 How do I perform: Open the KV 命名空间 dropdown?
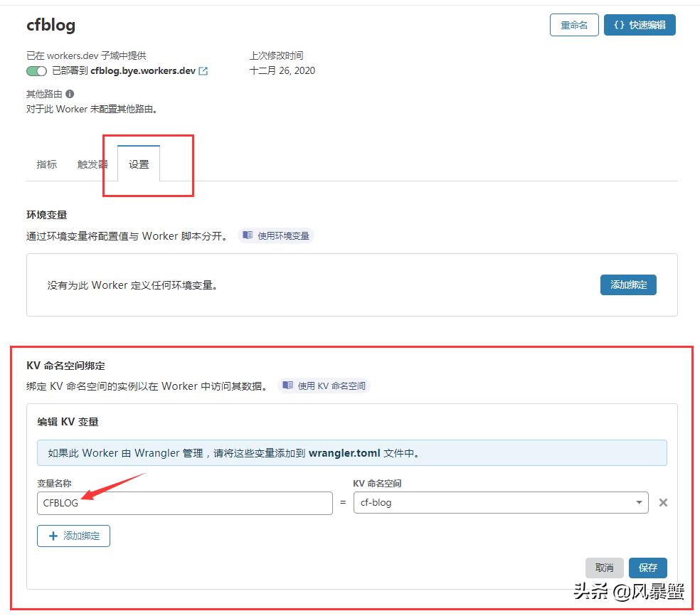point(638,503)
